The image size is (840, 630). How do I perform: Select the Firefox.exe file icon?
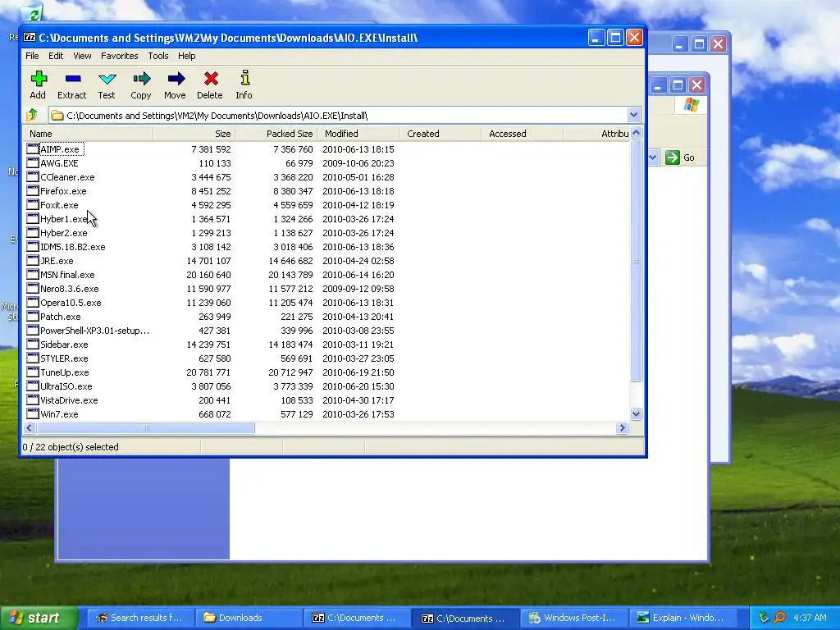click(x=33, y=190)
